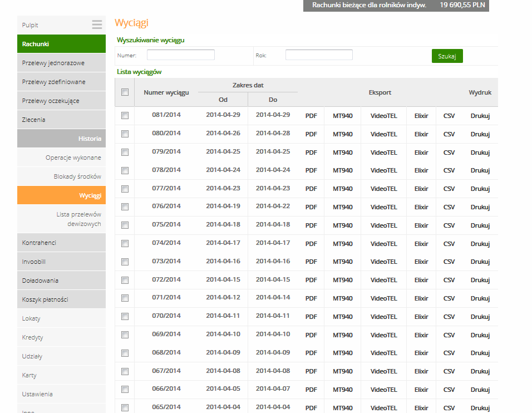Open Operacje wykonane submenu item
Image resolution: width=532 pixels, height=413 pixels.
point(61,158)
